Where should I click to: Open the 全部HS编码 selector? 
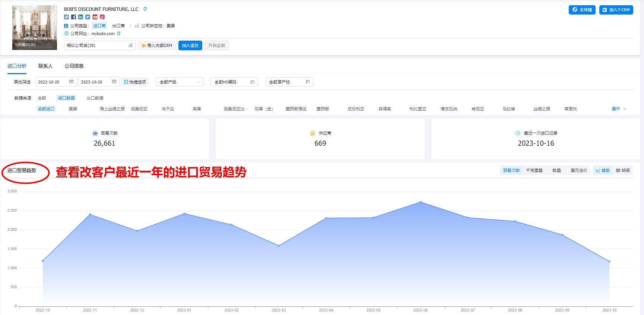click(234, 82)
